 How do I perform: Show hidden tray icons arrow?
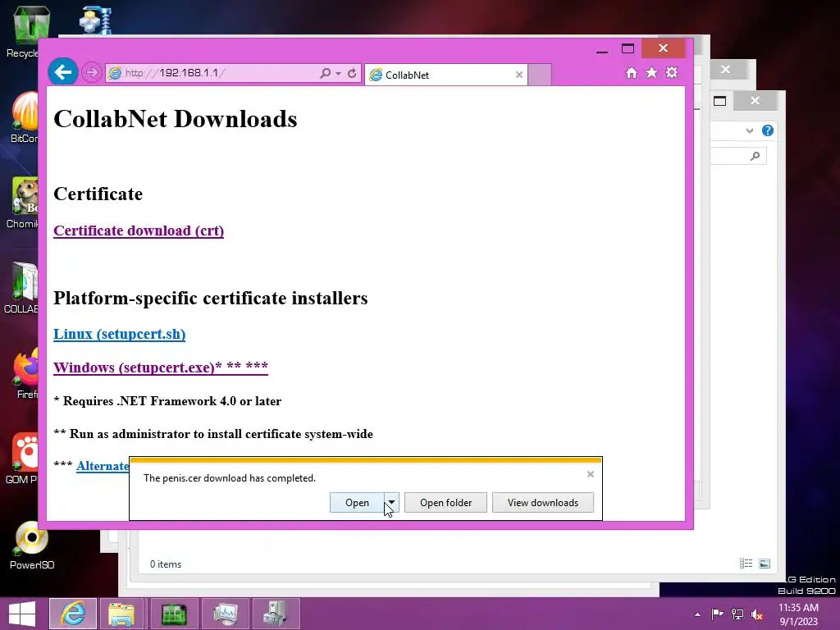tap(697, 614)
